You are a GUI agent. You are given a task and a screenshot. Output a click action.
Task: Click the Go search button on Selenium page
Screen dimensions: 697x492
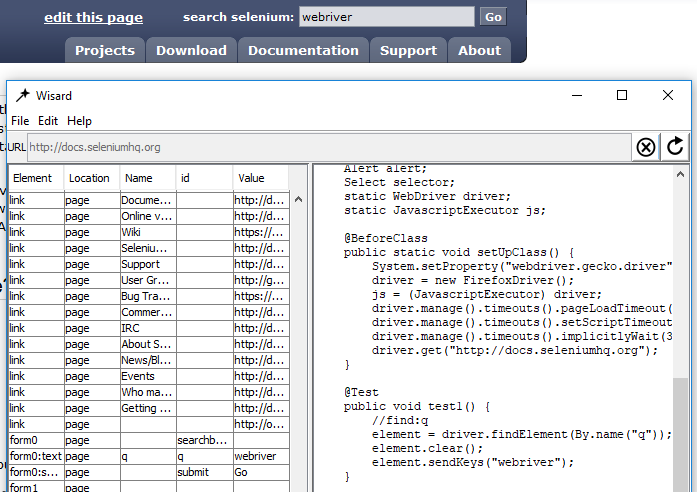pos(493,17)
